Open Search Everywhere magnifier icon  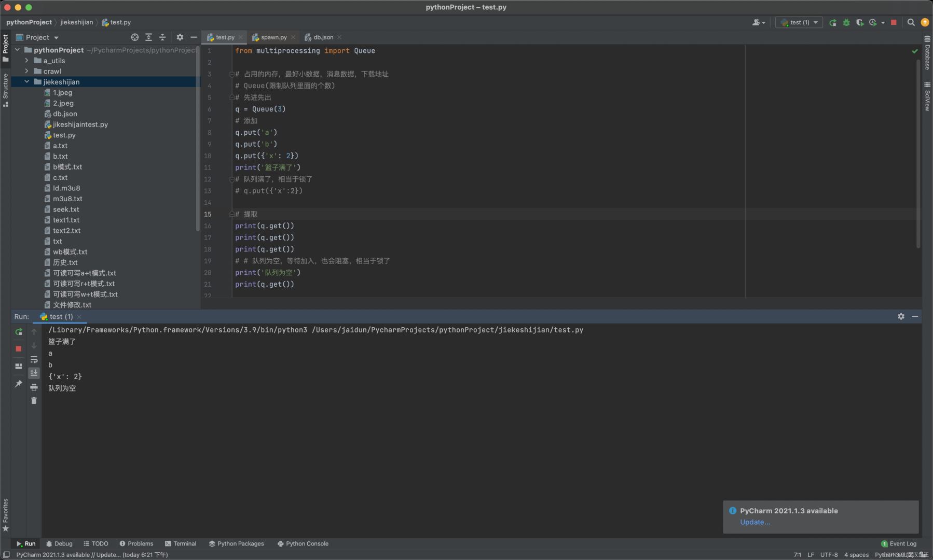(911, 22)
